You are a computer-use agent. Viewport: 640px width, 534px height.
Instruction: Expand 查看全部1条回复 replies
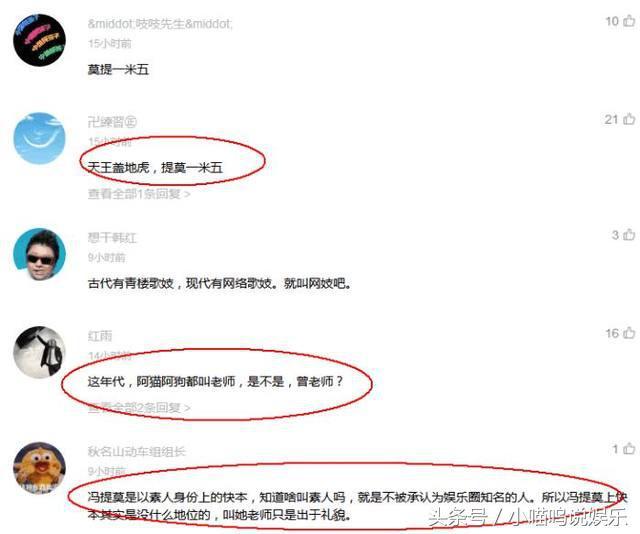coord(139,194)
